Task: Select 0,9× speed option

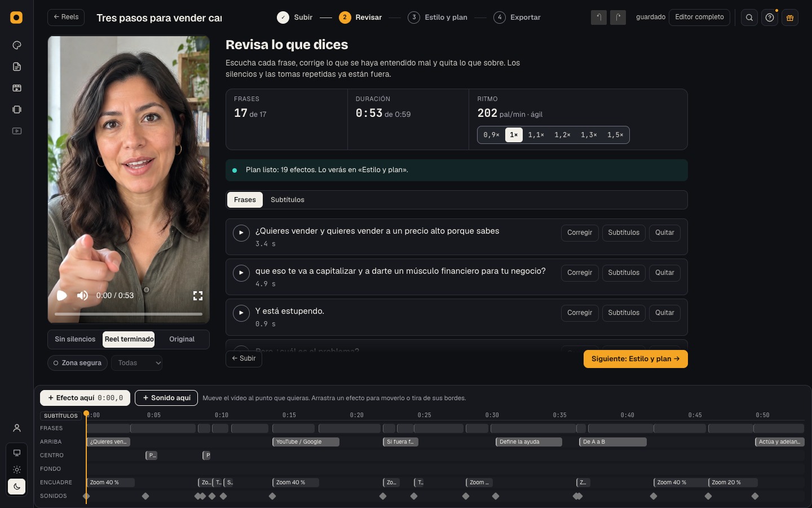Action: point(491,135)
